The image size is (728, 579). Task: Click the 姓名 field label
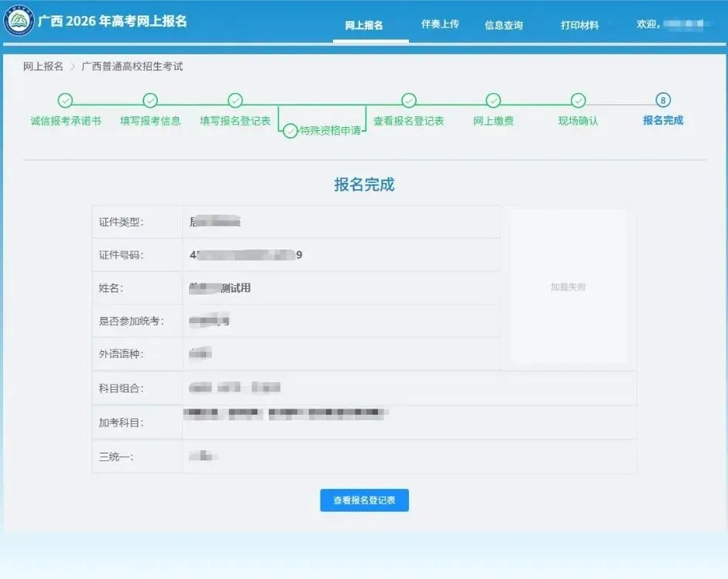coord(111,288)
